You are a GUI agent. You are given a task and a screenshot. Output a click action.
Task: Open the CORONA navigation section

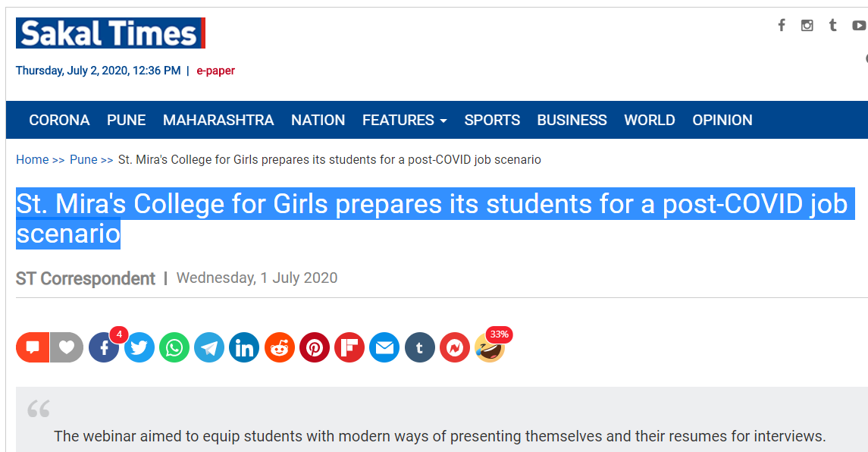59,120
